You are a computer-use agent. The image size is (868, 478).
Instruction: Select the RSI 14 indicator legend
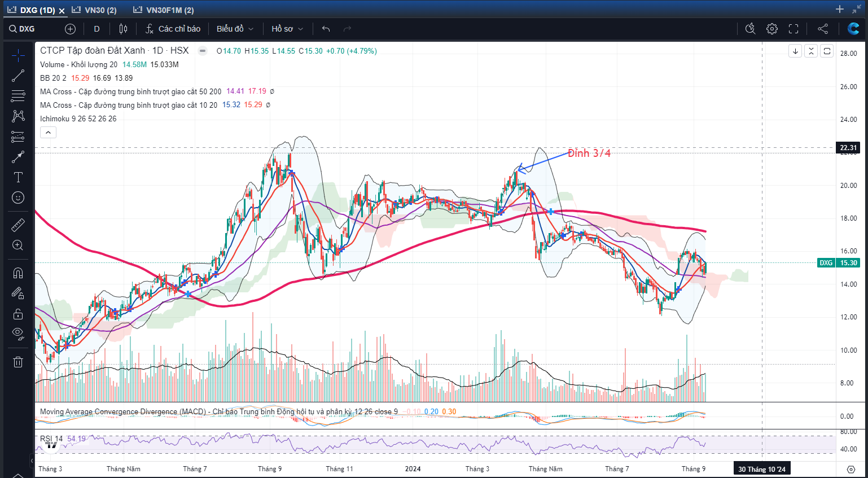pyautogui.click(x=51, y=438)
